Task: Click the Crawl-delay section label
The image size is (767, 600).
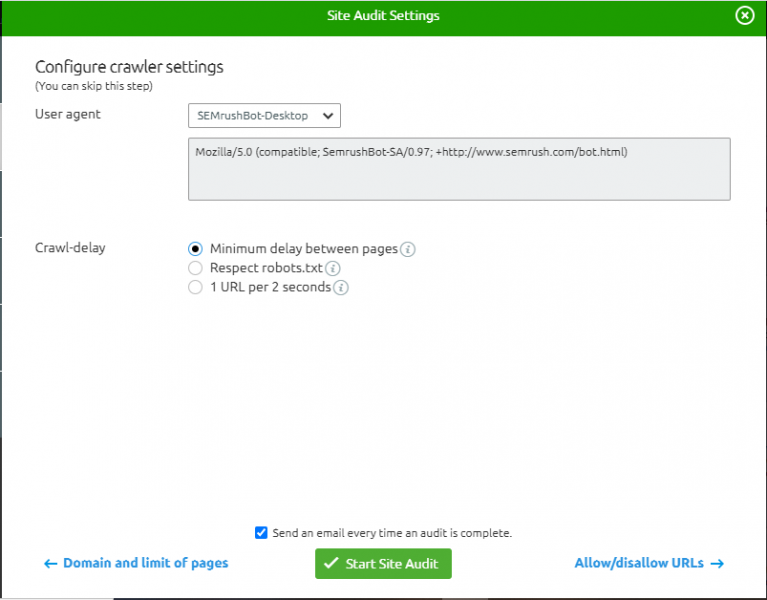Action: (70, 248)
